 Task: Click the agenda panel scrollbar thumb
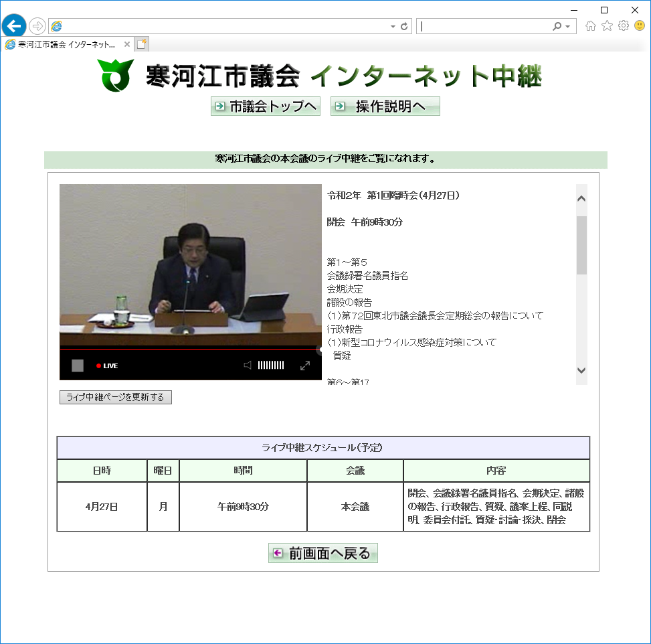pyautogui.click(x=581, y=245)
